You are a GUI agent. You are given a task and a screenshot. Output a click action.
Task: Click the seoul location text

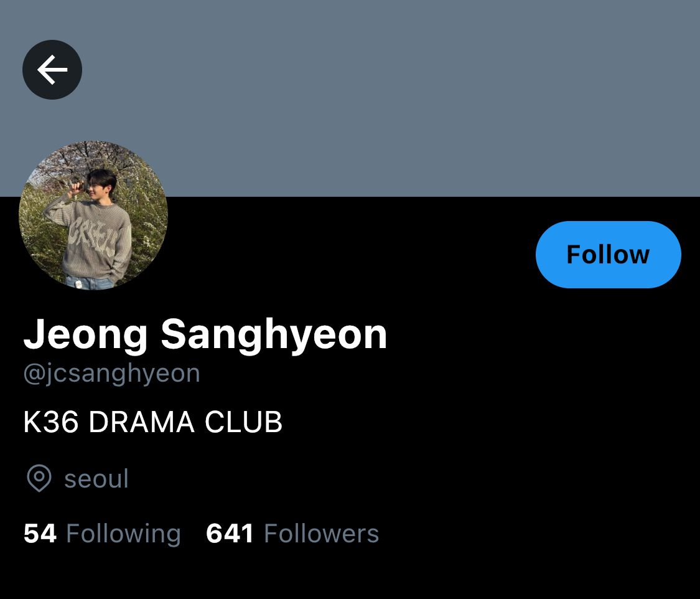point(96,479)
